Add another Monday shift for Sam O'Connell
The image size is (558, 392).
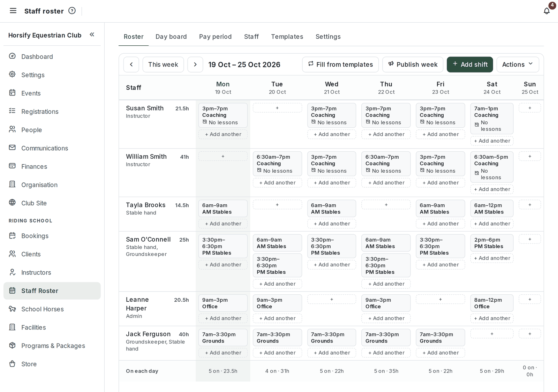coord(223,265)
